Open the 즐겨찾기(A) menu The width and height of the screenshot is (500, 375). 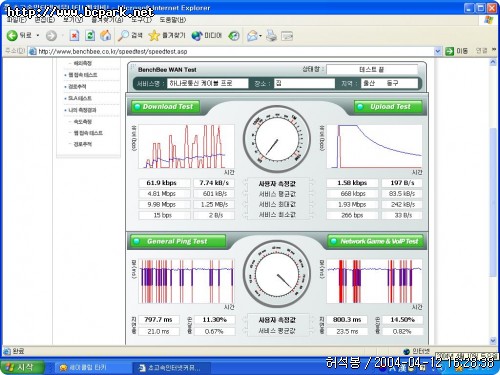pos(107,20)
